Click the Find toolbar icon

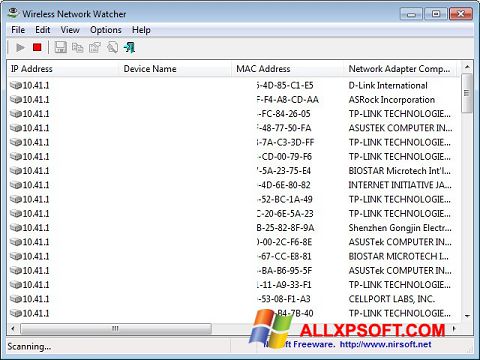point(112,48)
